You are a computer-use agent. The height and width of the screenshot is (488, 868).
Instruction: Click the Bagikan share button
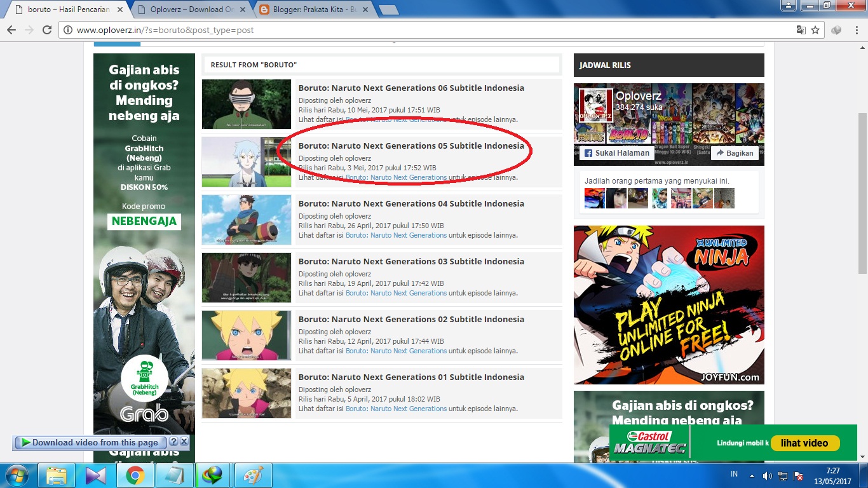coord(735,153)
